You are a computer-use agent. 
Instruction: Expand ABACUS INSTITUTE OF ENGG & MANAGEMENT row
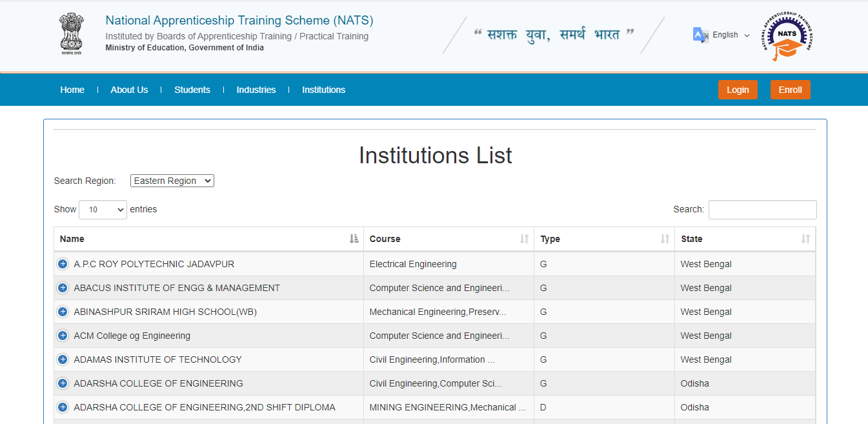63,288
